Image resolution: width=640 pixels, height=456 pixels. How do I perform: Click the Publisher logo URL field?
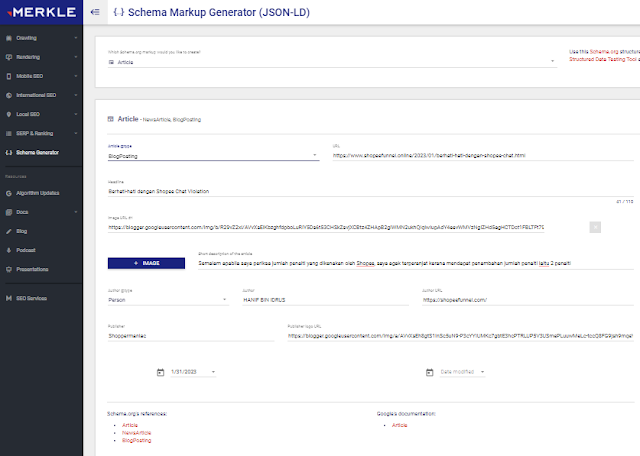coord(460,336)
